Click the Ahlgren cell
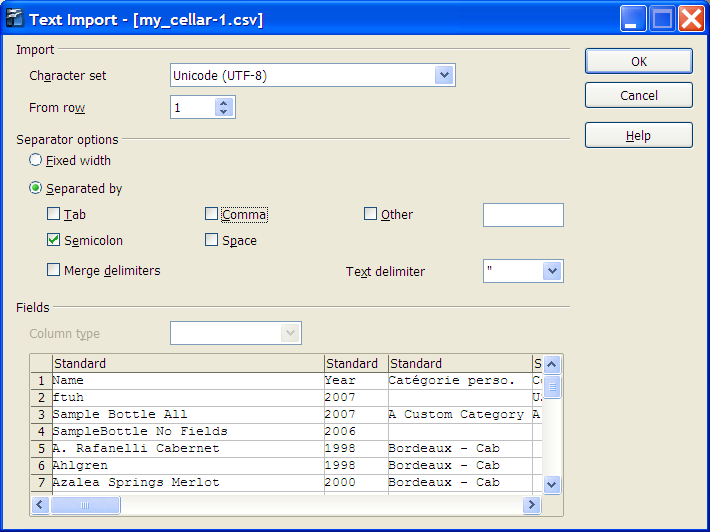 point(189,466)
